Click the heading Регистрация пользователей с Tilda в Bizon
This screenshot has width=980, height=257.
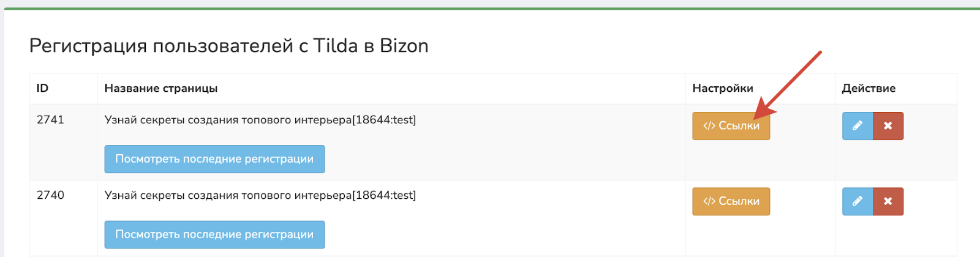[x=228, y=46]
